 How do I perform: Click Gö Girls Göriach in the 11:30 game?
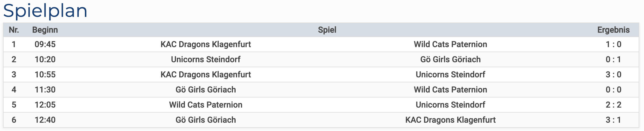pyautogui.click(x=206, y=90)
